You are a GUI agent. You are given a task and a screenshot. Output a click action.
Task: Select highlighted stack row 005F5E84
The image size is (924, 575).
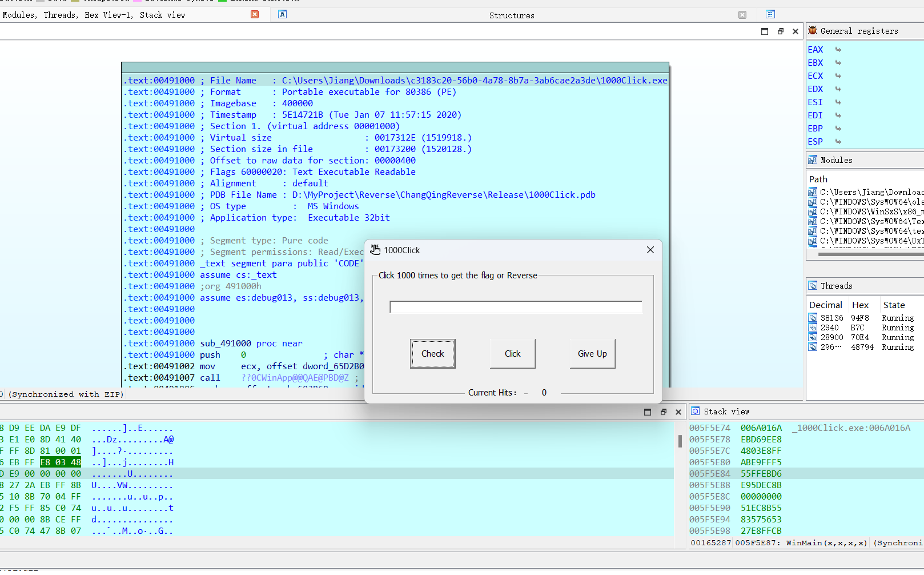(806, 474)
